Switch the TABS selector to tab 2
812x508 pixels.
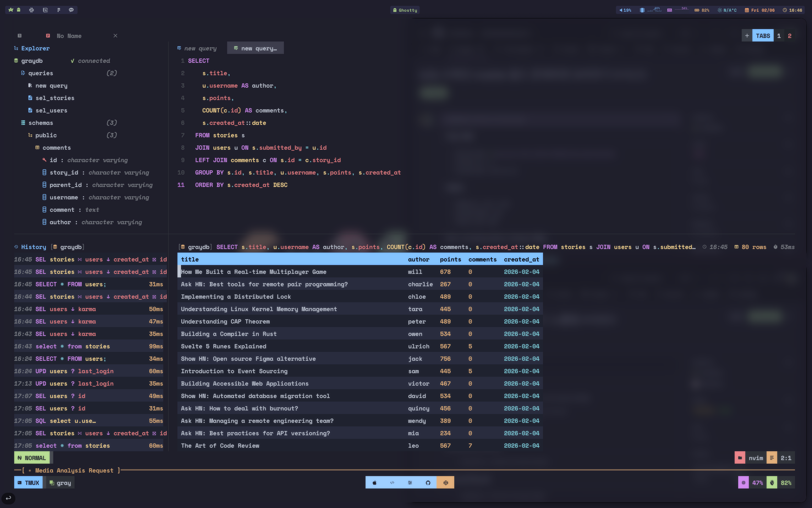click(790, 35)
